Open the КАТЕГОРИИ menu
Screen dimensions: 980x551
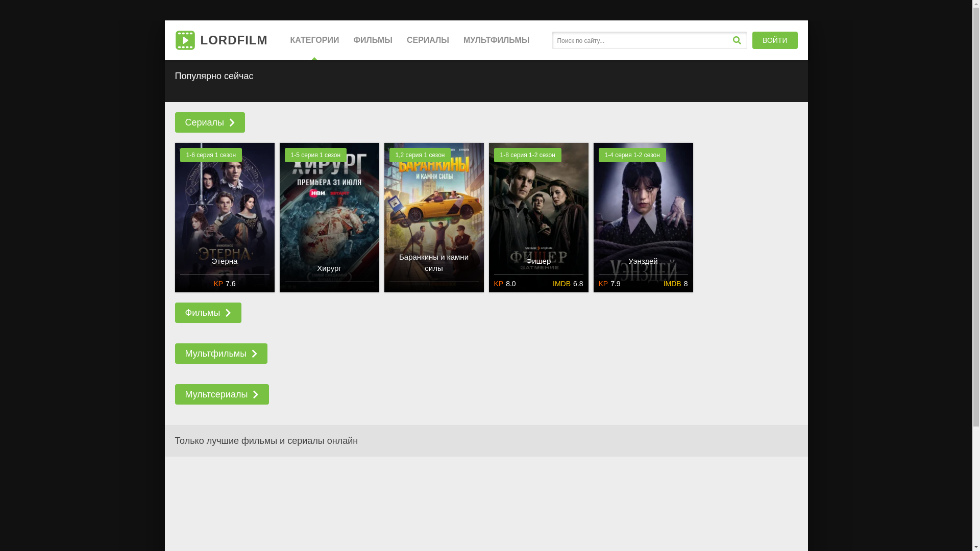(x=314, y=40)
